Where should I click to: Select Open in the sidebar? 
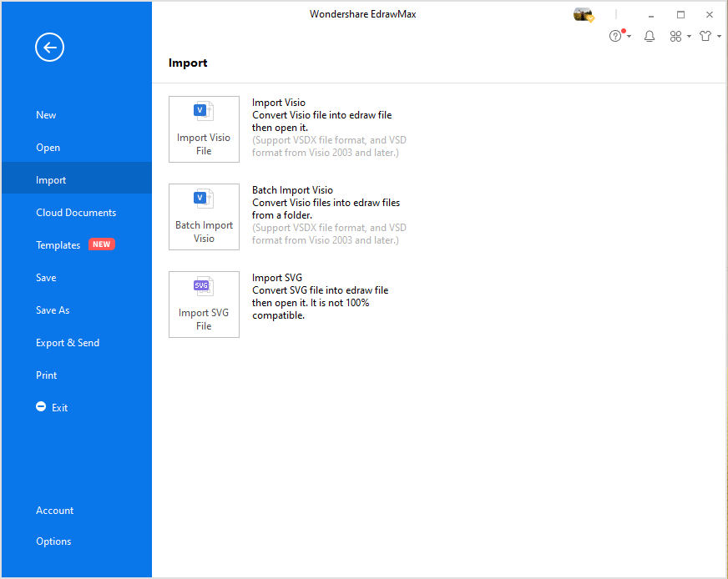click(x=77, y=148)
